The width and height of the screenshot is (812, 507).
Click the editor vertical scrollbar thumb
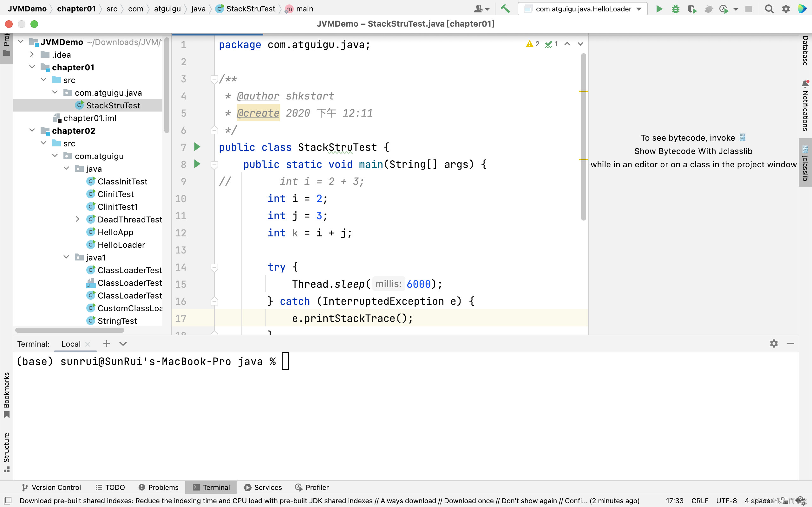pyautogui.click(x=584, y=137)
